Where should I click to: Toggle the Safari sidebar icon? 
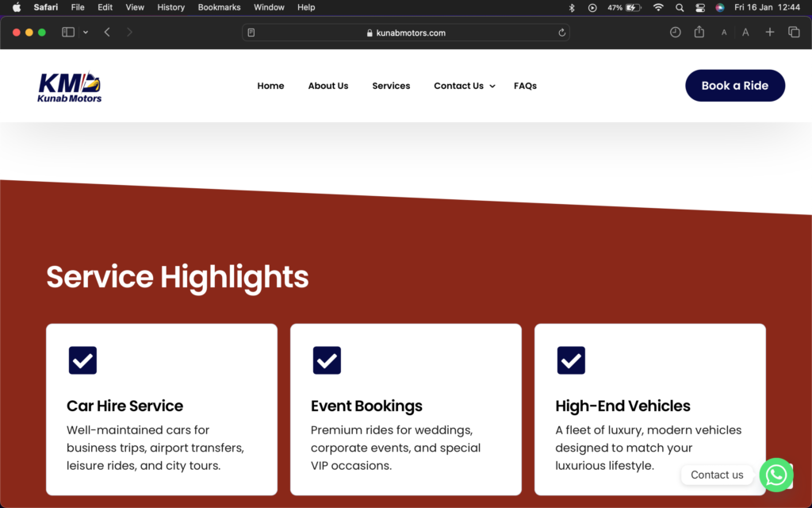[68, 33]
